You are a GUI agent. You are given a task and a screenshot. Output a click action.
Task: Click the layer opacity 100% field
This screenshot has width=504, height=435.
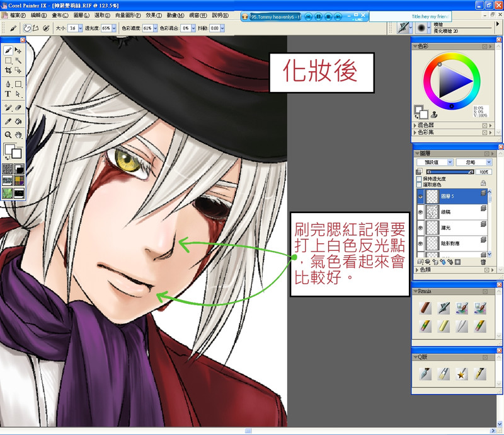point(483,172)
